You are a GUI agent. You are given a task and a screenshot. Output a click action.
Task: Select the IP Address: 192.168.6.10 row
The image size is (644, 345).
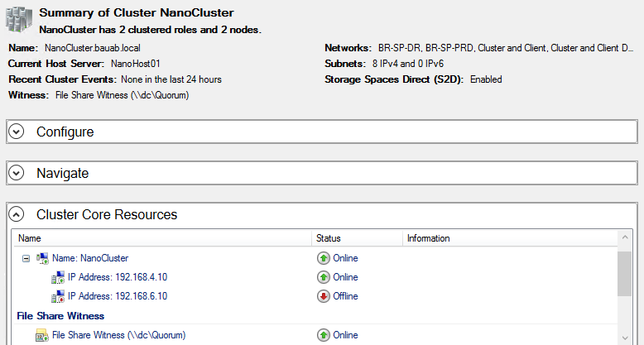(x=315, y=296)
